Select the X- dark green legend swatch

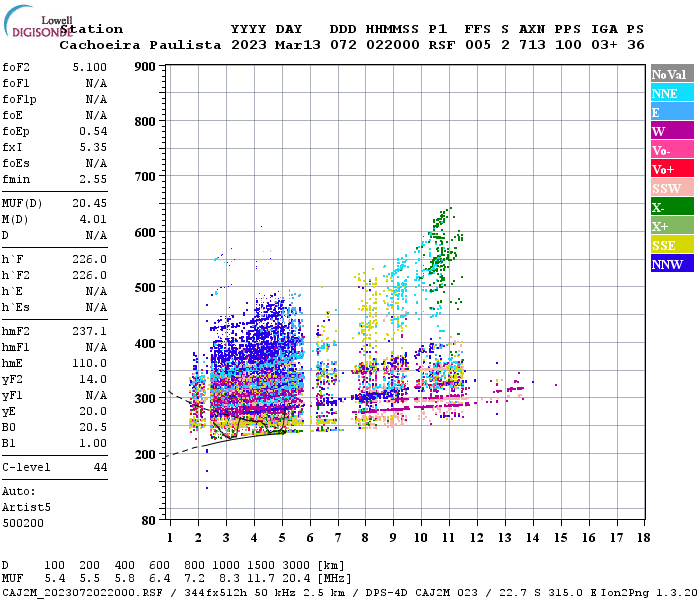tap(672, 207)
